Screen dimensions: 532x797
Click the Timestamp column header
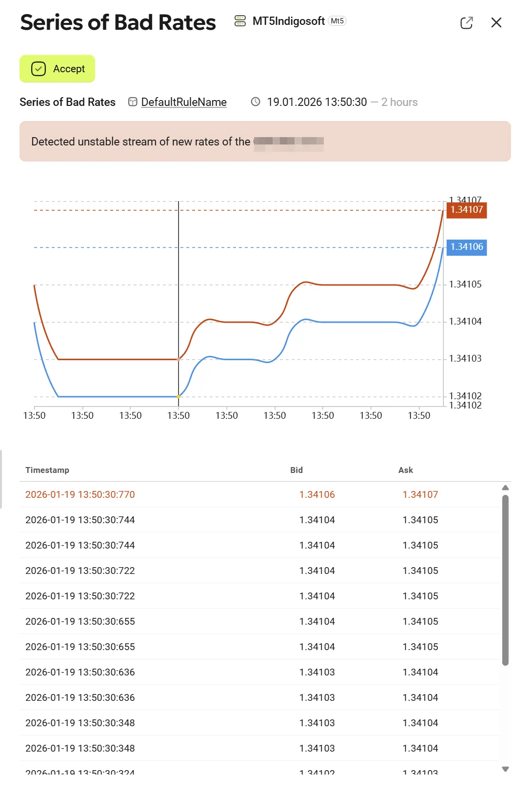pyautogui.click(x=47, y=470)
